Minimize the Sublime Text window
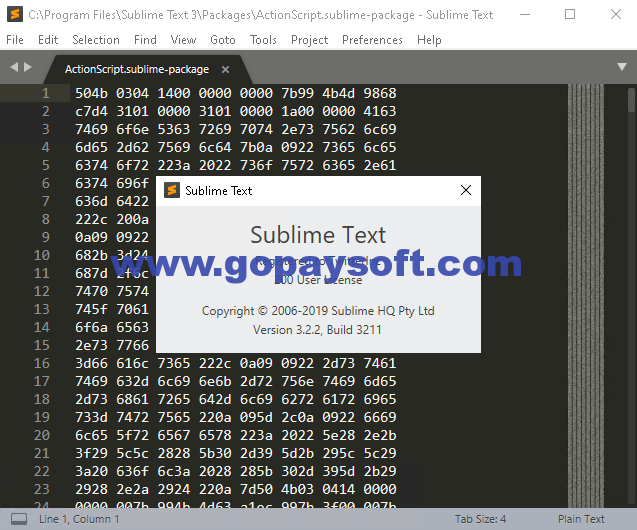 click(x=525, y=15)
